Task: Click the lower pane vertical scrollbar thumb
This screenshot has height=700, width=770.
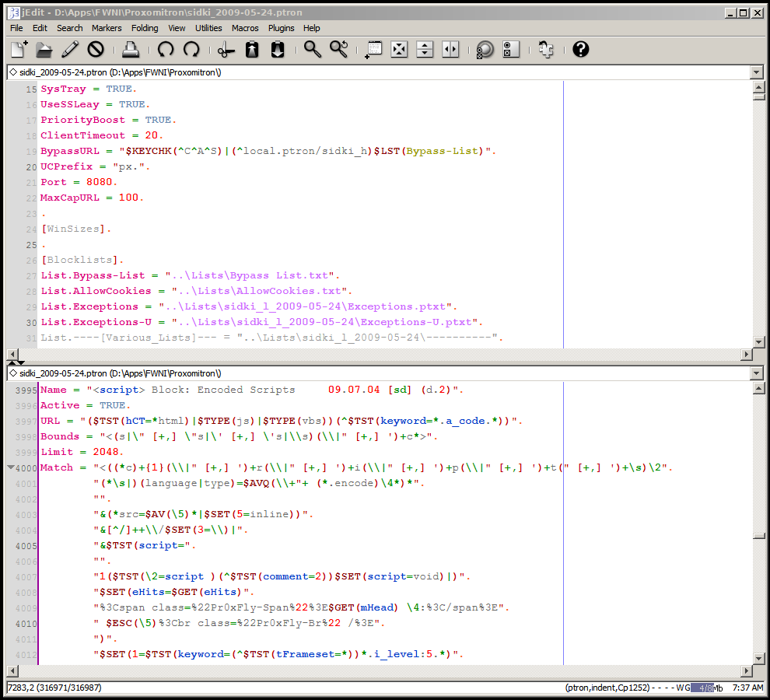Action: click(759, 536)
